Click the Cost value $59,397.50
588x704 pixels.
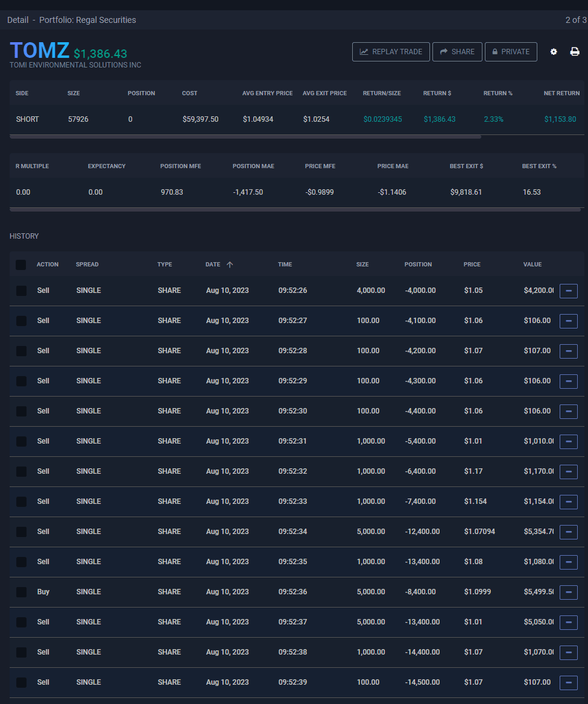point(200,119)
